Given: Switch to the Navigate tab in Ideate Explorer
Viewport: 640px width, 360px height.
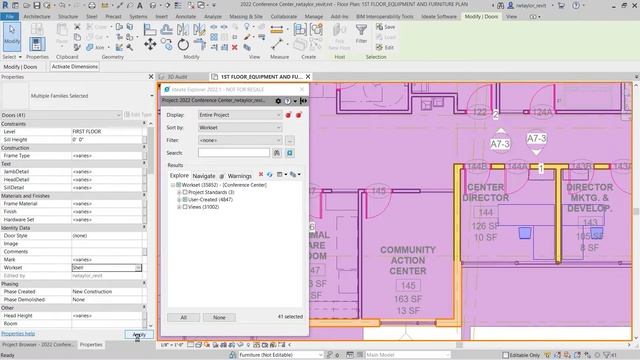Looking at the screenshot, I should click(204, 176).
